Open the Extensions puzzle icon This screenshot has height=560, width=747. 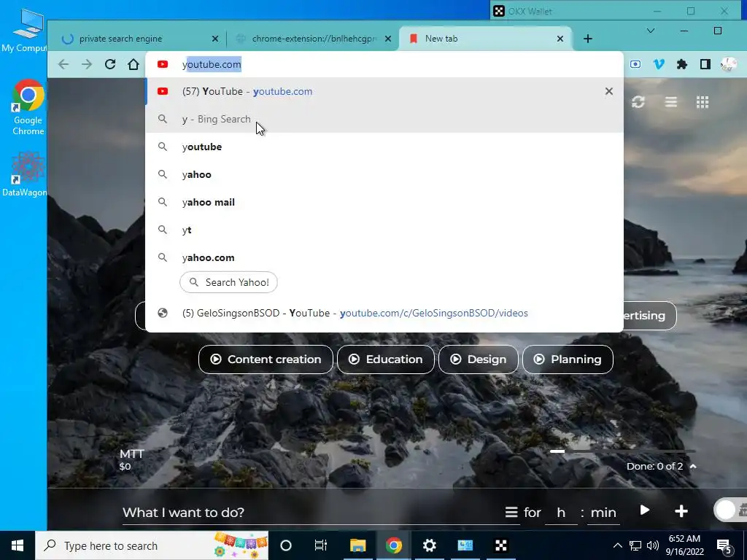point(682,64)
